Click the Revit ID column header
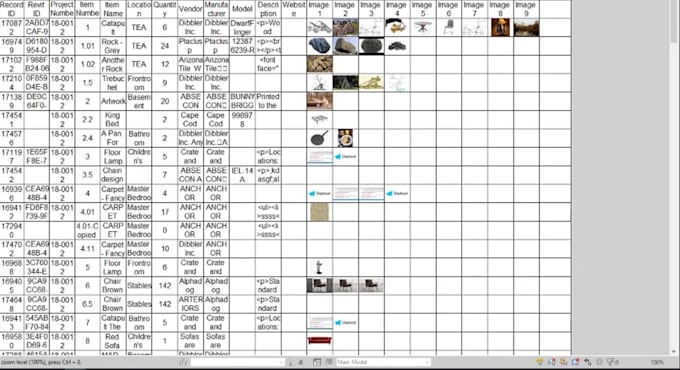The width and height of the screenshot is (680, 370). point(36,9)
